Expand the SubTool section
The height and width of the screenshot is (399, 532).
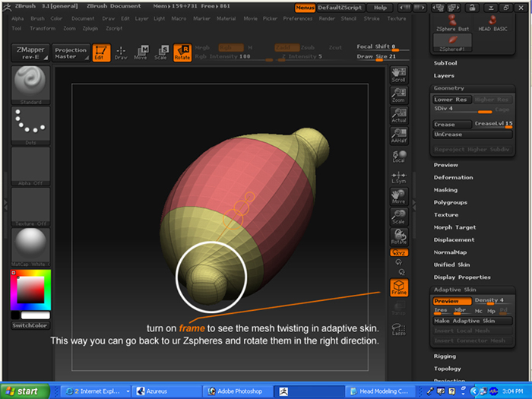[445, 63]
